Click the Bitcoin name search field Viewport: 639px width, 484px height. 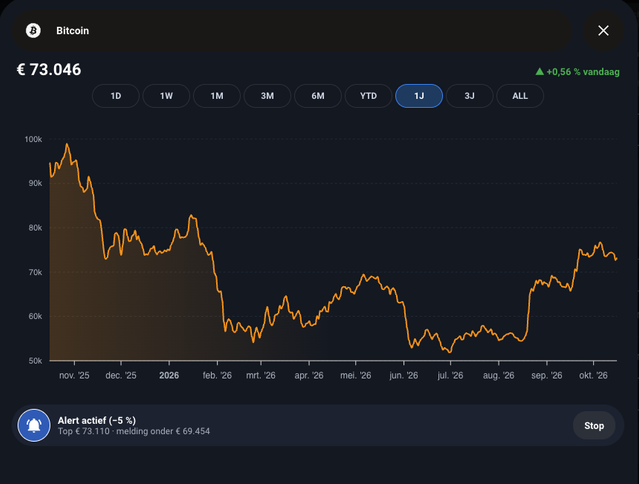[x=292, y=31]
